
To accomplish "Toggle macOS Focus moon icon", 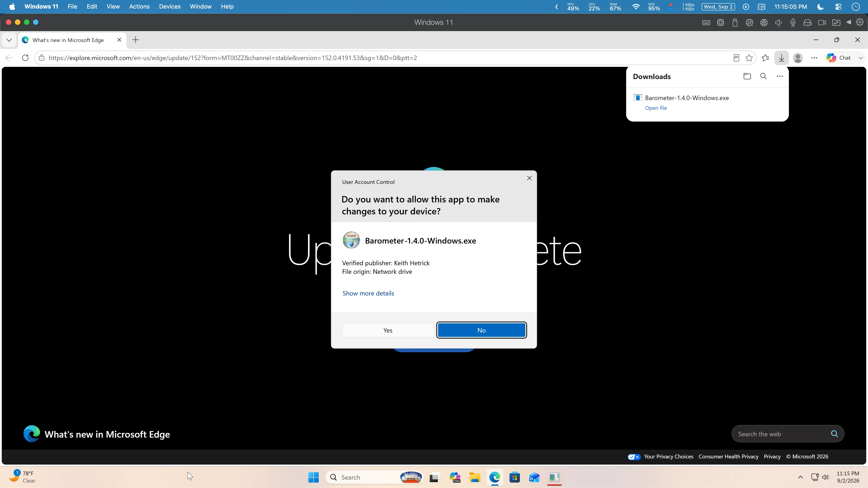I will click(821, 7).
